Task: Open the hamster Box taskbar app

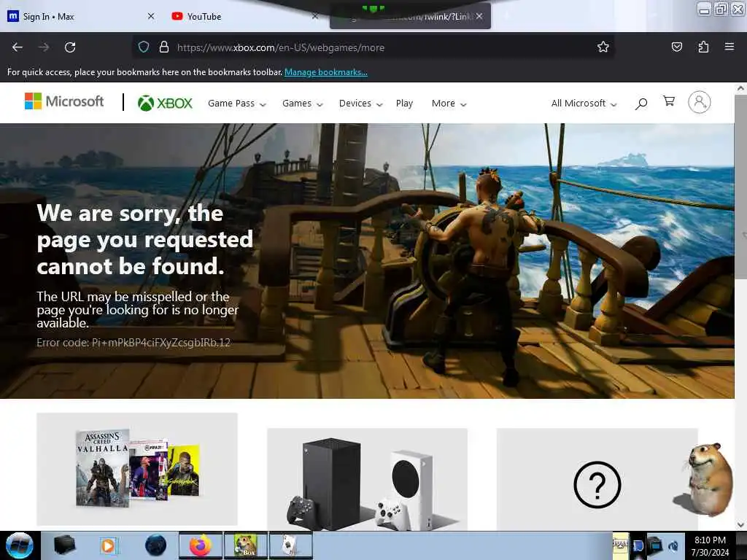Action: (x=245, y=545)
